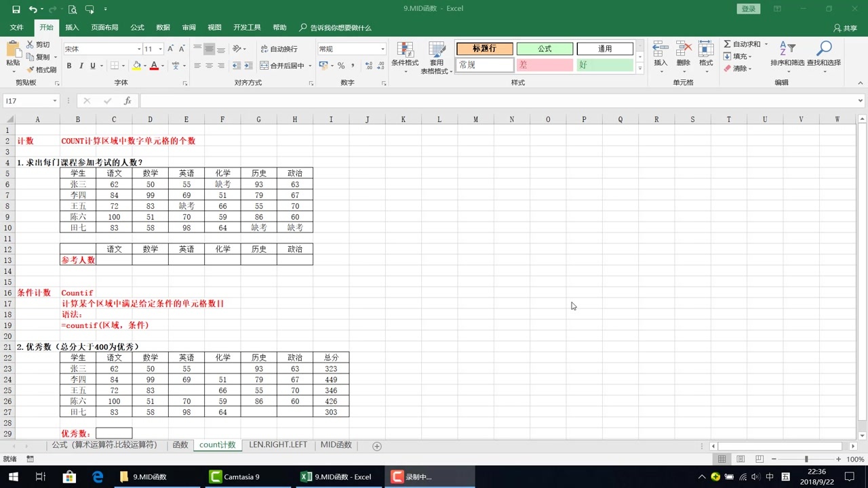868x488 pixels.
Task: Zoom in with status bar plus button
Action: pos(838,459)
